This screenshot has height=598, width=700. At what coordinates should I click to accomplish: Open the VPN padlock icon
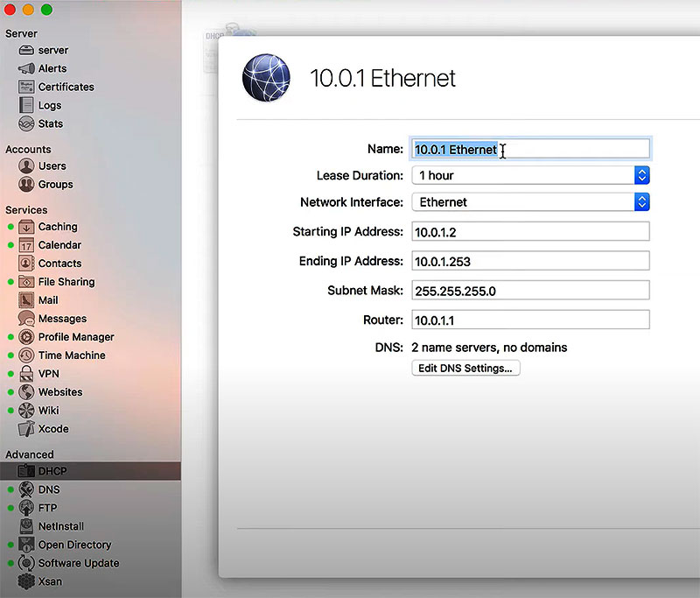point(26,373)
